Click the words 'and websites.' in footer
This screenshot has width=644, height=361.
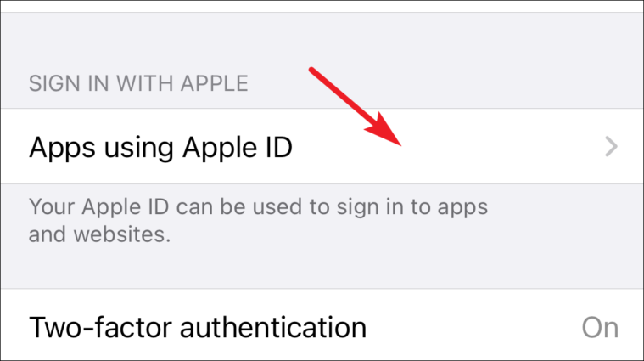(99, 234)
